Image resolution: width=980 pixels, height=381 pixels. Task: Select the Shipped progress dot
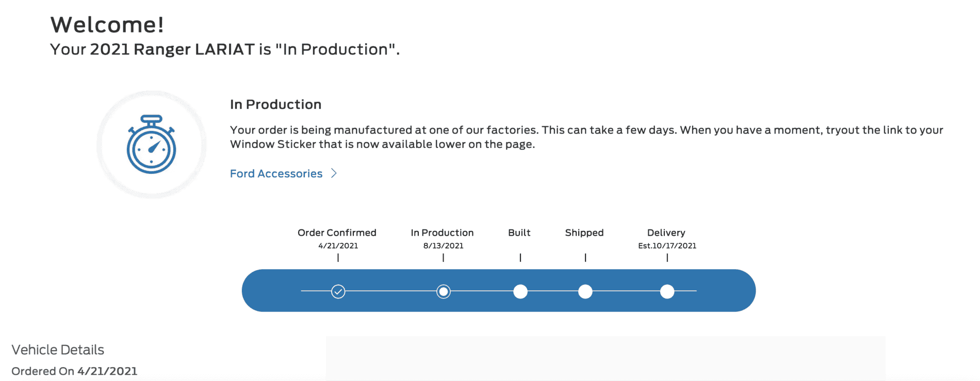point(585,292)
